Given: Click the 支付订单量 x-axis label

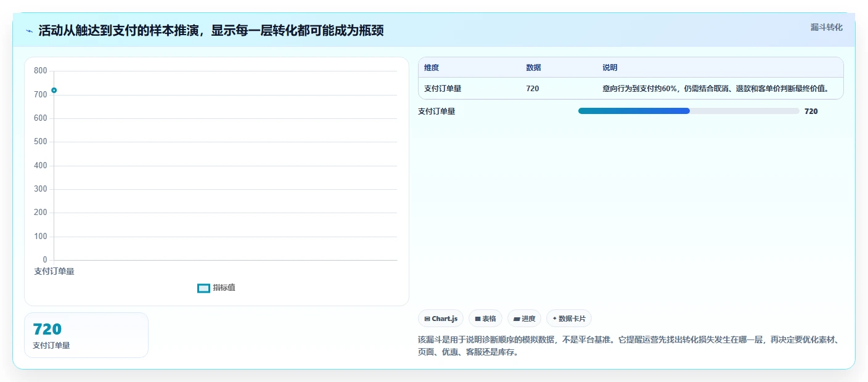Looking at the screenshot, I should (x=54, y=271).
